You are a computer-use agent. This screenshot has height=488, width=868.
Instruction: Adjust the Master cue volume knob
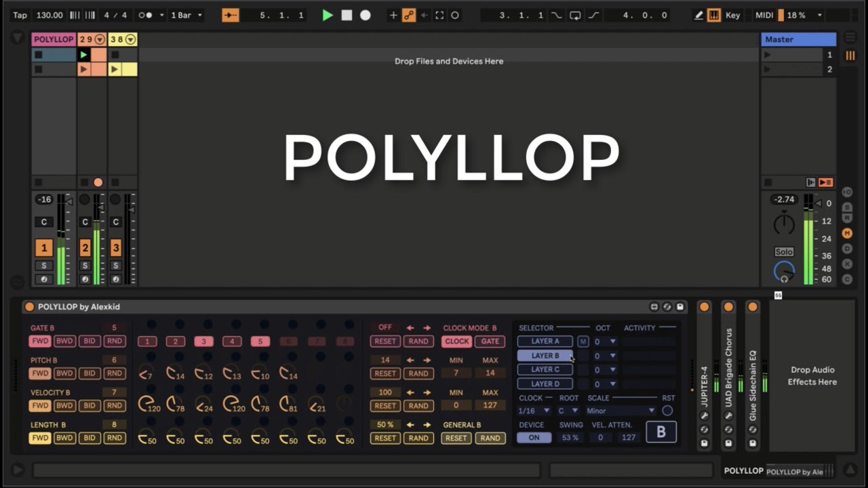[x=784, y=272]
